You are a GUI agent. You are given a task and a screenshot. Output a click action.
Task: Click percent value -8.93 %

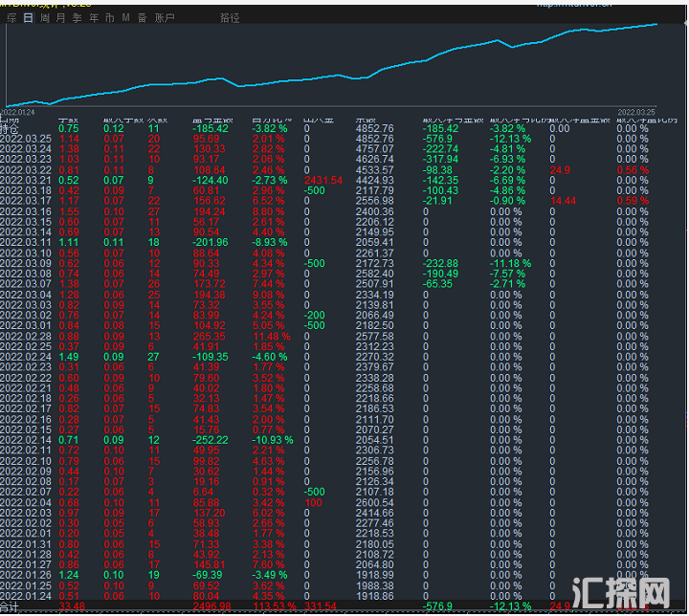[x=269, y=243]
